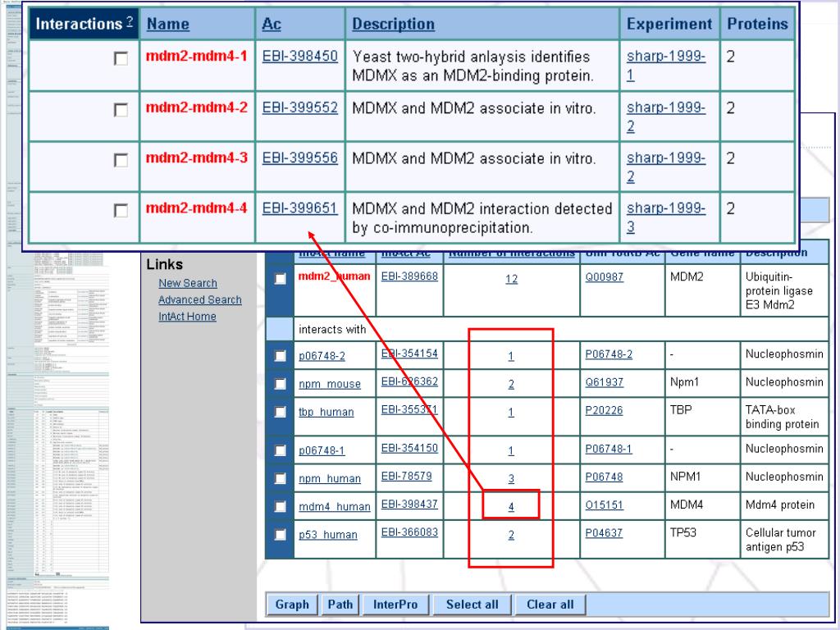840x630 pixels.
Task: Open accession EBI-399651
Action: point(300,208)
